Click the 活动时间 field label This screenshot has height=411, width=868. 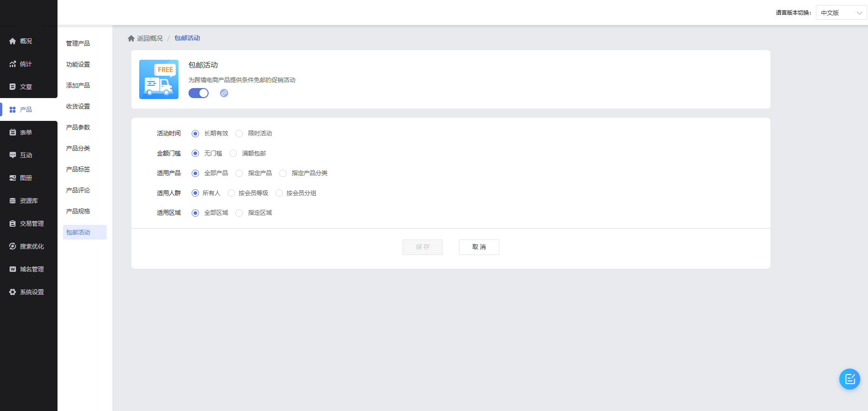pos(169,134)
